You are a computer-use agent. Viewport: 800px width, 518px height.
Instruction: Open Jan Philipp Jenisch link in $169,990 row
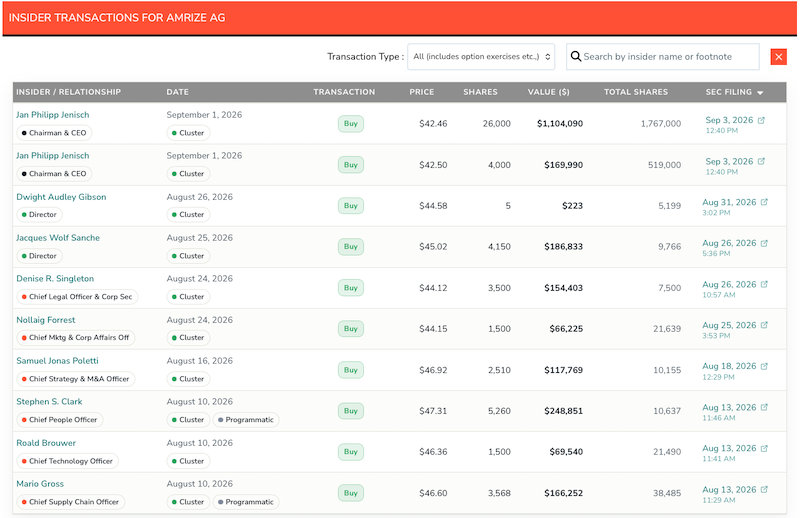[x=53, y=156]
